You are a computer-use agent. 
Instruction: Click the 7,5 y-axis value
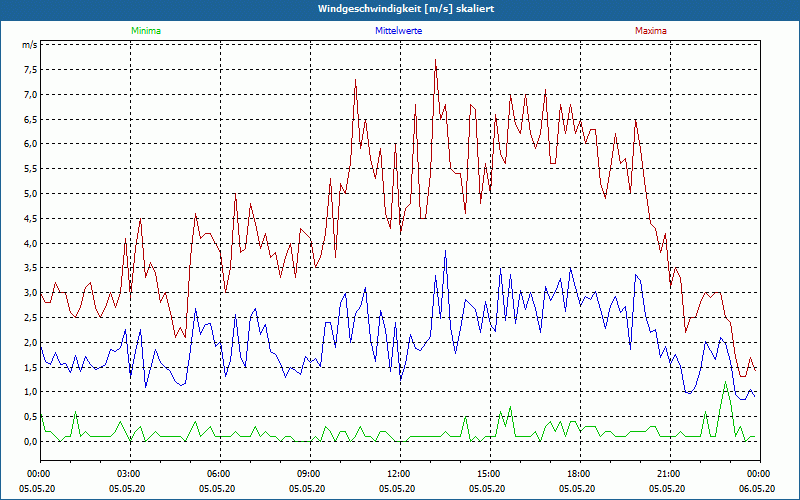[31, 70]
